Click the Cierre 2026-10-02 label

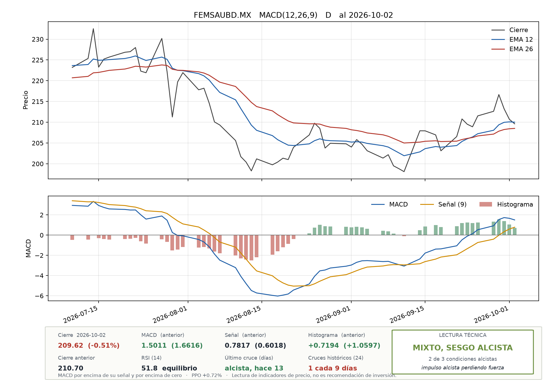(82, 335)
